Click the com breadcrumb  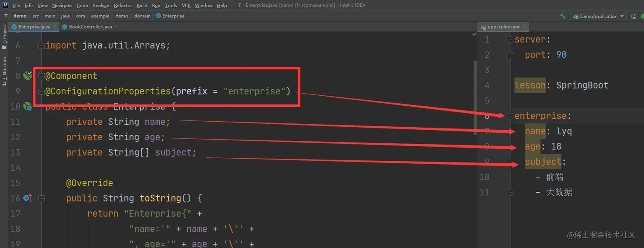click(80, 16)
